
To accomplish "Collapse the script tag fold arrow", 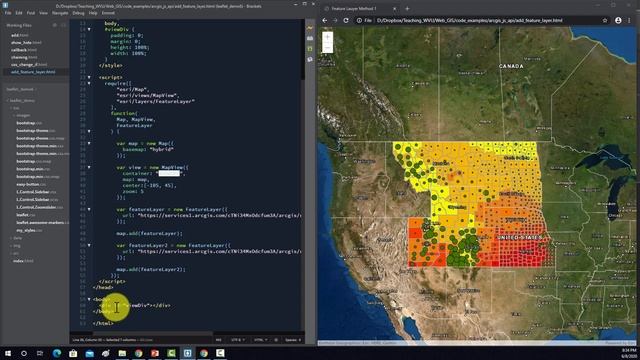I will 89,77.
